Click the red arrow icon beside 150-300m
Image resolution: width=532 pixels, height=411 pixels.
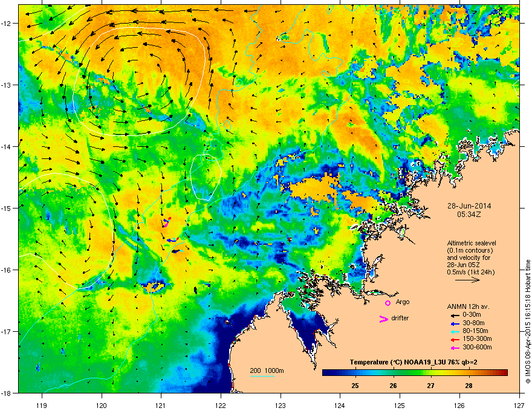(455, 339)
